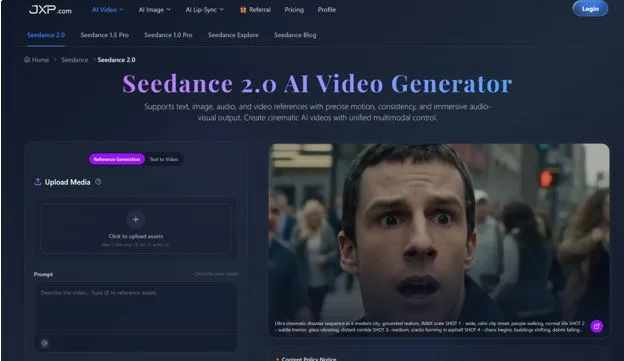Switch to the Seedance 1.5 Pro tab
Screen dimensions: 624x361
pyautogui.click(x=104, y=35)
